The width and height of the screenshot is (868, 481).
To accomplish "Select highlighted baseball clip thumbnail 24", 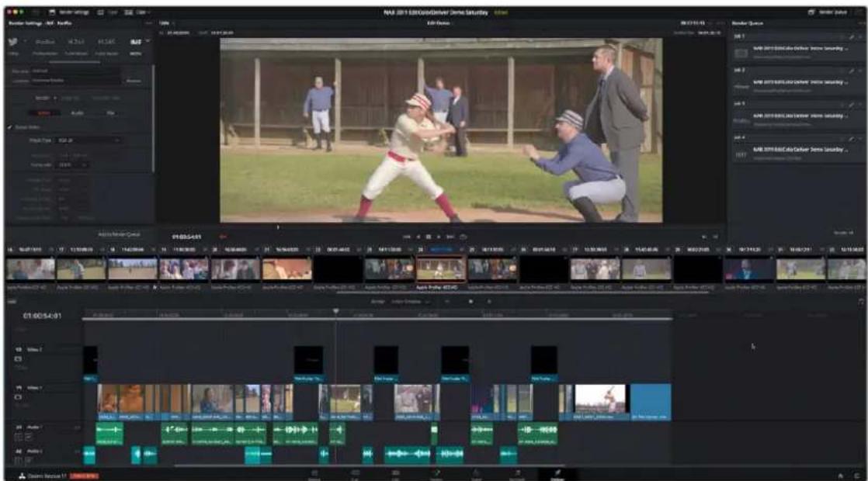I will (441, 269).
